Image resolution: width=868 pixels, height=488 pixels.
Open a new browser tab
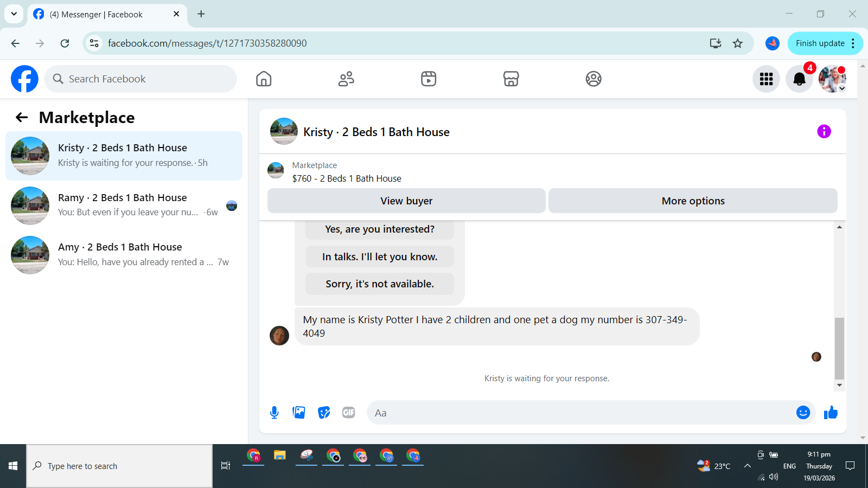(201, 14)
